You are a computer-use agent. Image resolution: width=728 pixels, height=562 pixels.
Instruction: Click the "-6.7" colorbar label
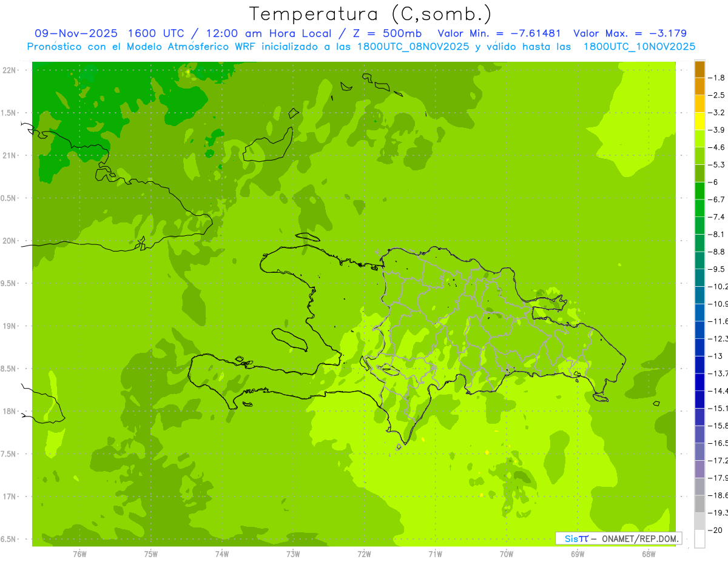[716, 199]
